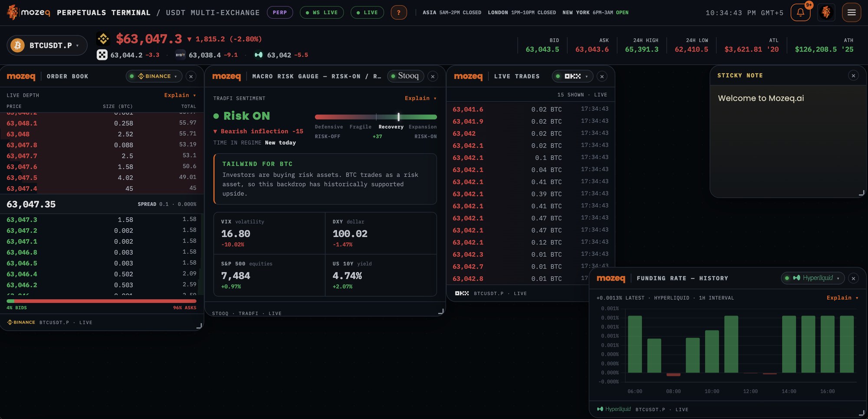Screen dimensions: 868x419
Task: Select the 63,046.8 bid row in Order Book
Action: point(102,252)
